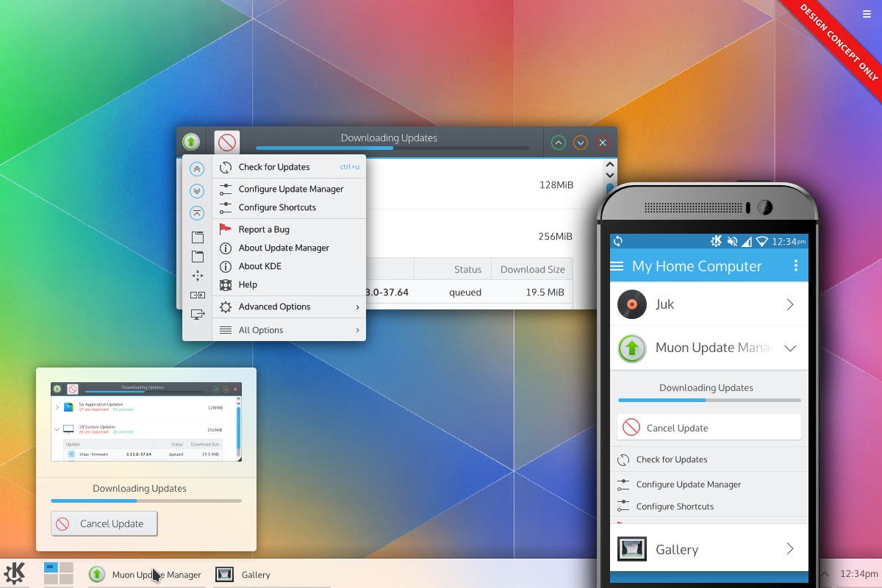882x588 pixels.
Task: Open About Update Manager menu entry
Action: click(289, 248)
